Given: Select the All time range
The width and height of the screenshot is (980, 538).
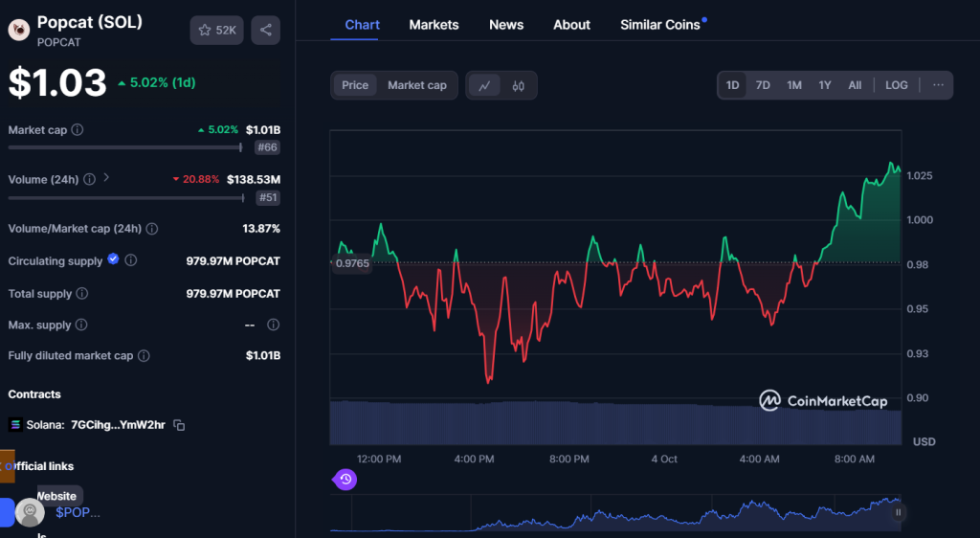Looking at the screenshot, I should tap(855, 85).
